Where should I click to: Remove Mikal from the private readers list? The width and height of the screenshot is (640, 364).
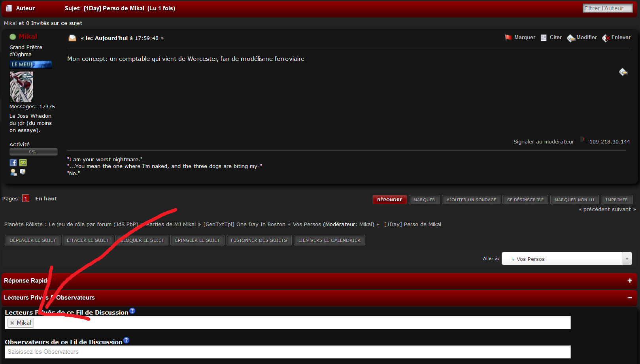[x=12, y=323]
